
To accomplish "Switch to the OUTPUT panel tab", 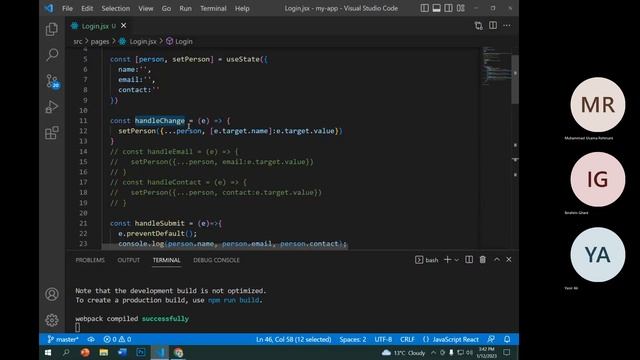I will click(129, 260).
